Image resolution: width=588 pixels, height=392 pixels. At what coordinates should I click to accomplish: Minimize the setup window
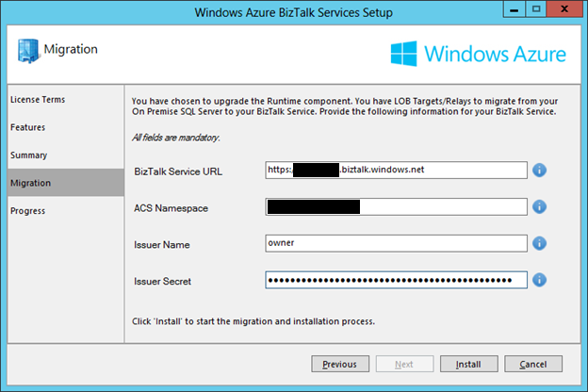514,9
